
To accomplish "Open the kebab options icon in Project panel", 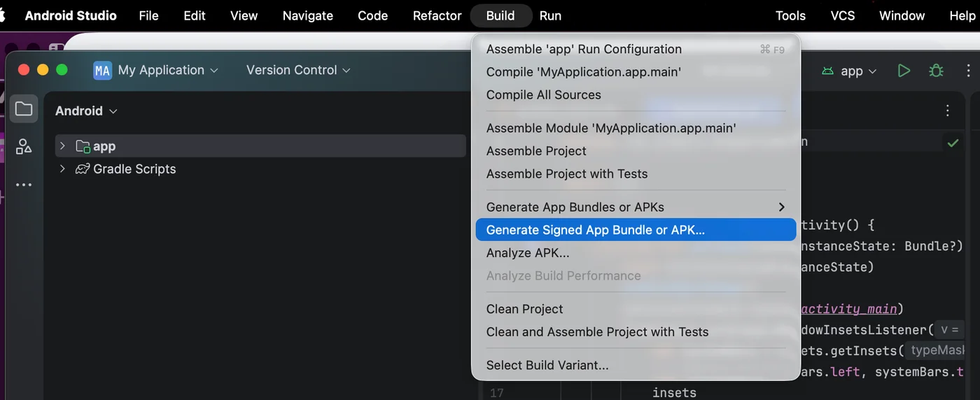I will 947,111.
